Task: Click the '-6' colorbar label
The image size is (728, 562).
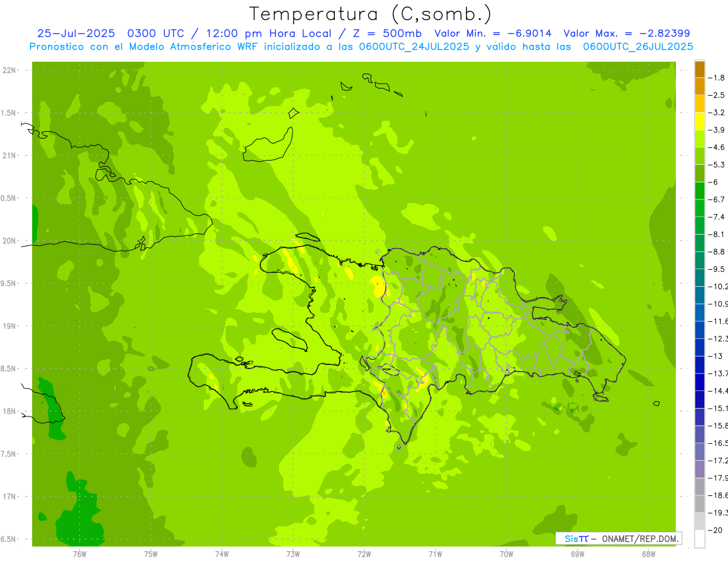Action: tap(715, 182)
